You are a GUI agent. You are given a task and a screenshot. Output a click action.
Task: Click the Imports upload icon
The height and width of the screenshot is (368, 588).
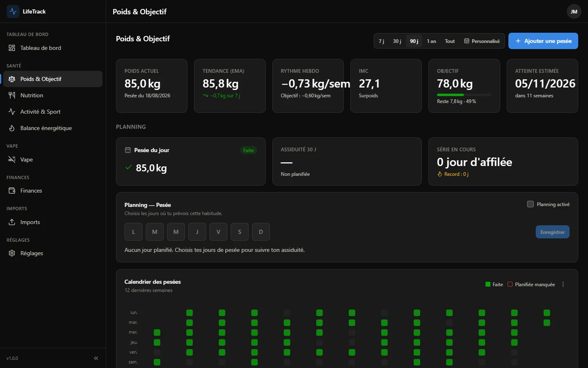point(12,222)
